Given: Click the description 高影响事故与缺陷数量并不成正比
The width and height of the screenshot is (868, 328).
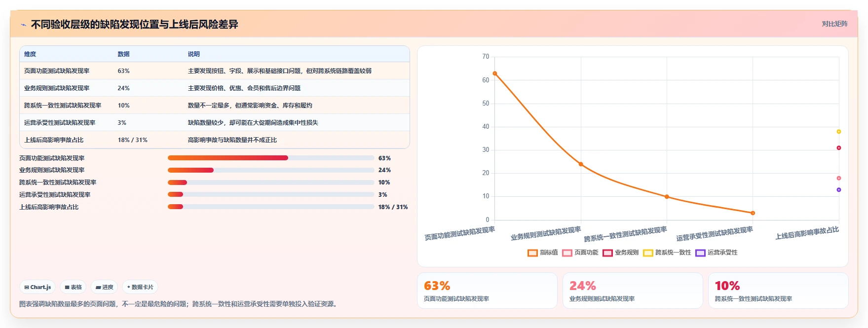Looking at the screenshot, I should click(232, 140).
